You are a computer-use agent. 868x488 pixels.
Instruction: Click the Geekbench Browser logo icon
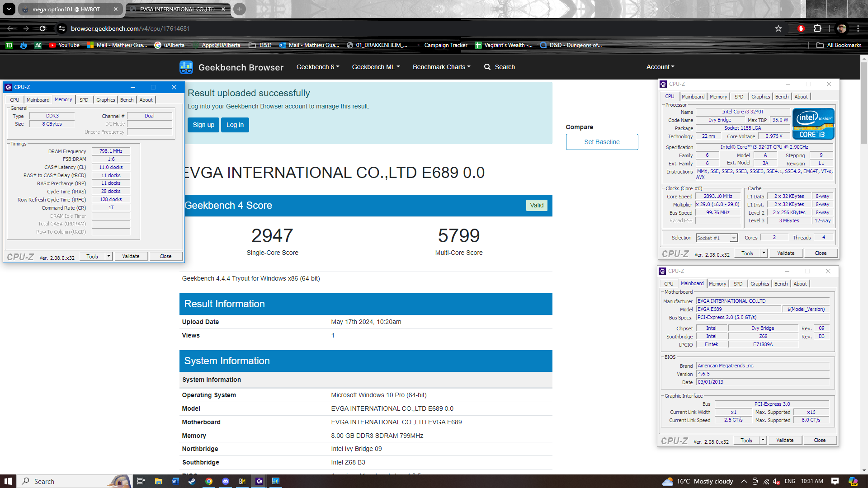[x=186, y=67]
